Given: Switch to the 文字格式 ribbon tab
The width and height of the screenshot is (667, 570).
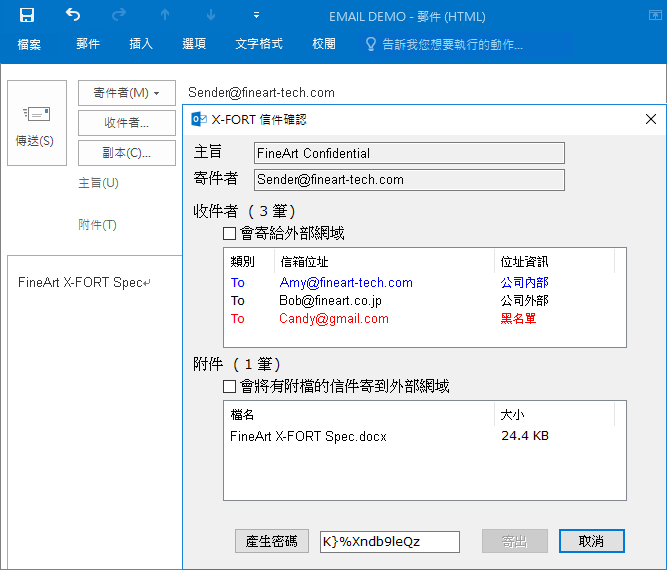Looking at the screenshot, I should point(259,44).
